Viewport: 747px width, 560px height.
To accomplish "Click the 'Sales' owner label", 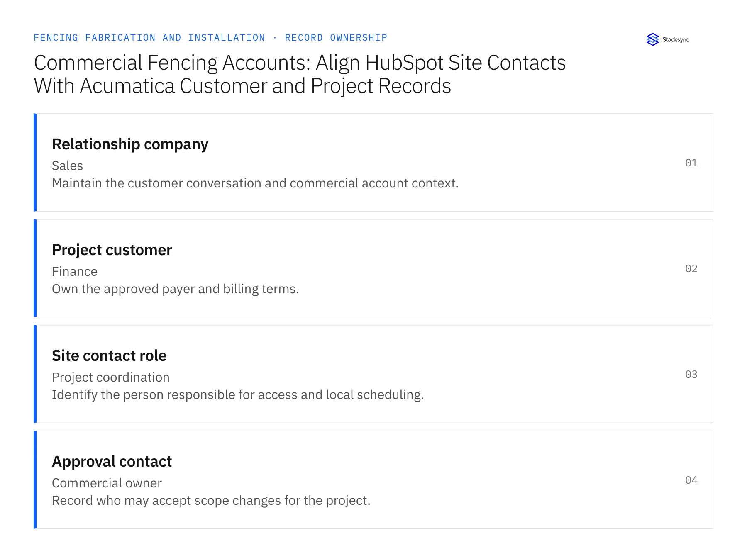I will point(67,166).
